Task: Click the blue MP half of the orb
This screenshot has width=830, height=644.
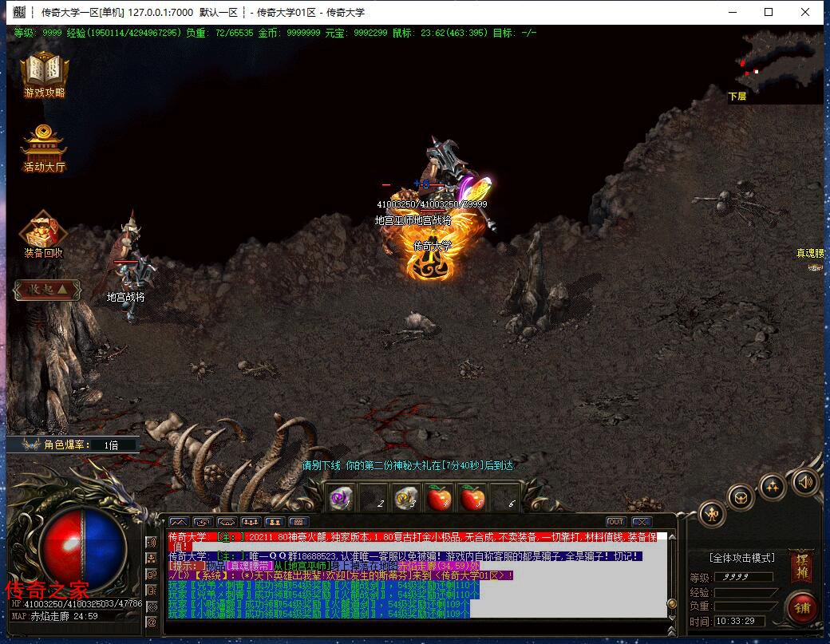Action: (105, 549)
